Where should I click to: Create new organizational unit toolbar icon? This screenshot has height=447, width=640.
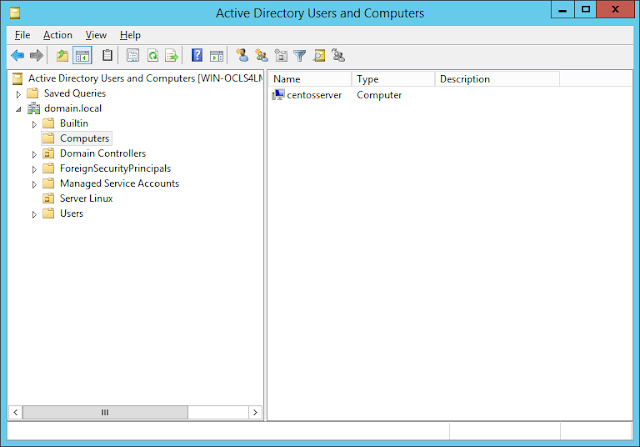(281, 55)
